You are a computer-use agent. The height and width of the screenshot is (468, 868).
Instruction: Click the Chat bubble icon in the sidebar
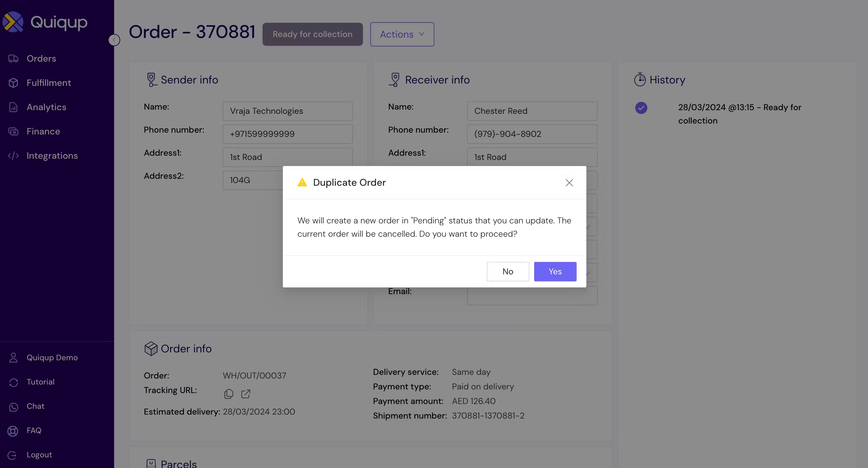(x=13, y=407)
